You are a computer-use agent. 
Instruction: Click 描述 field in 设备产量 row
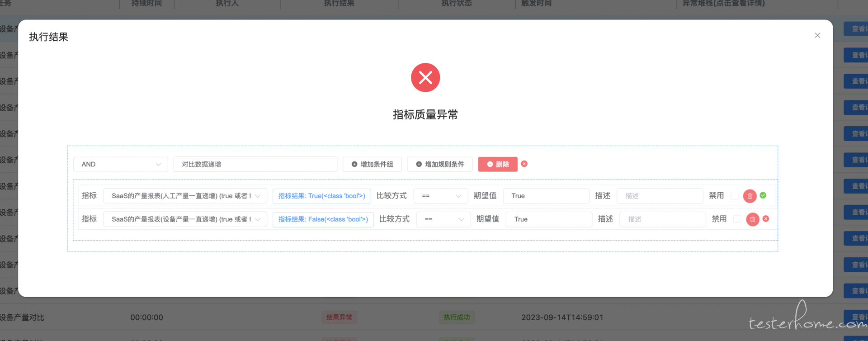point(663,219)
